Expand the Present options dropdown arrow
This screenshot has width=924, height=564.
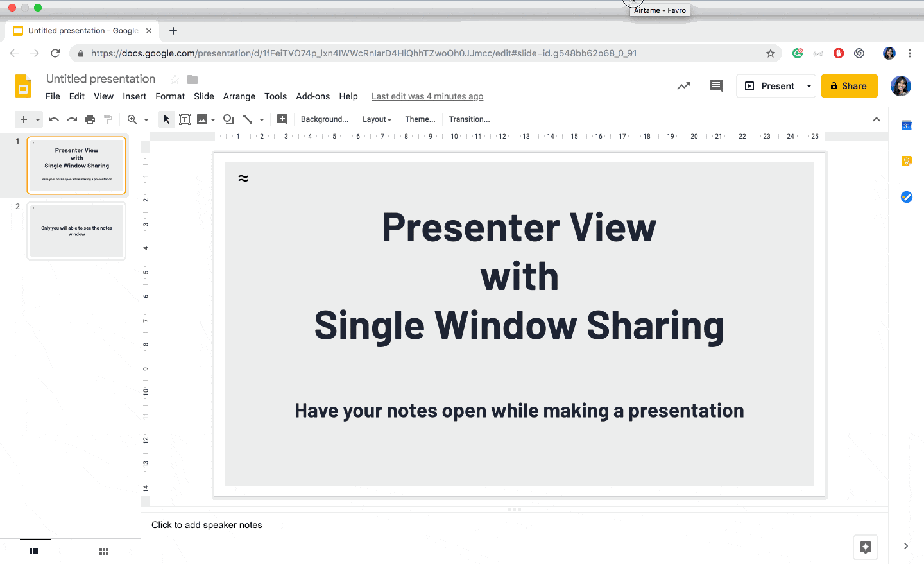809,86
